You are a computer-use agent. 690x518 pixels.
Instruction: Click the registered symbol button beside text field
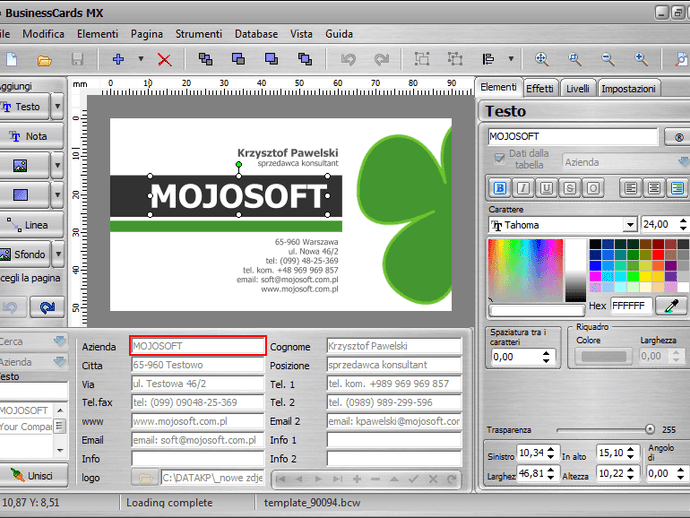[x=678, y=137]
